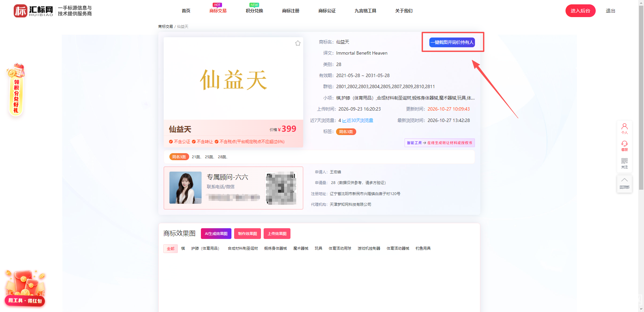
Task: Open the red envelope tool promo
Action: [x=25, y=288]
